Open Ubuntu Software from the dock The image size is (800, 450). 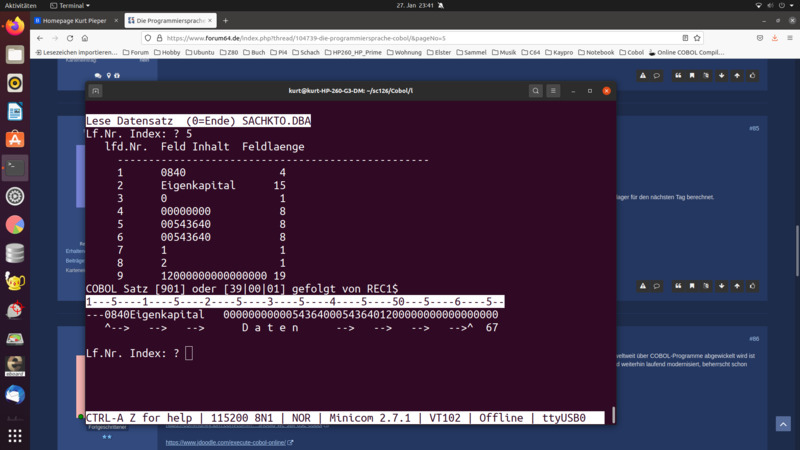click(x=15, y=139)
